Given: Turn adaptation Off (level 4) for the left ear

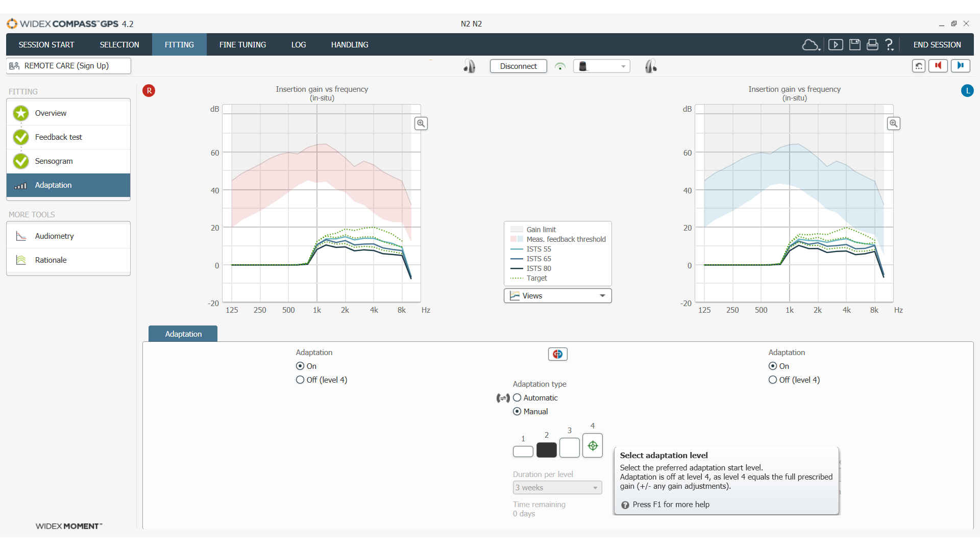Looking at the screenshot, I should [772, 380].
